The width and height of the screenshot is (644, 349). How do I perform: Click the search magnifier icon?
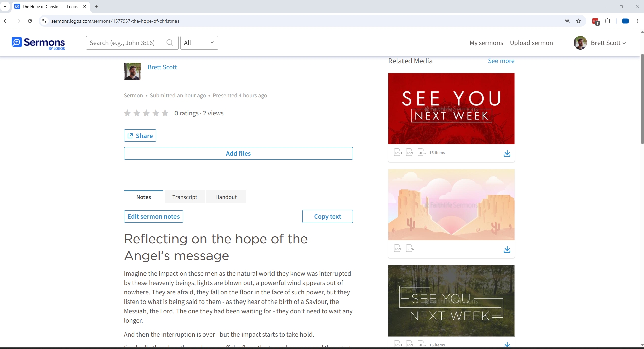pos(170,43)
